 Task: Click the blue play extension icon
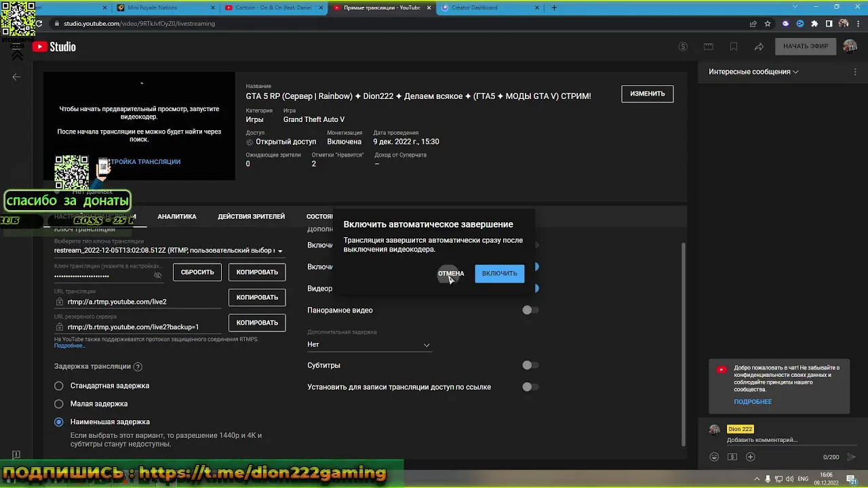[800, 24]
